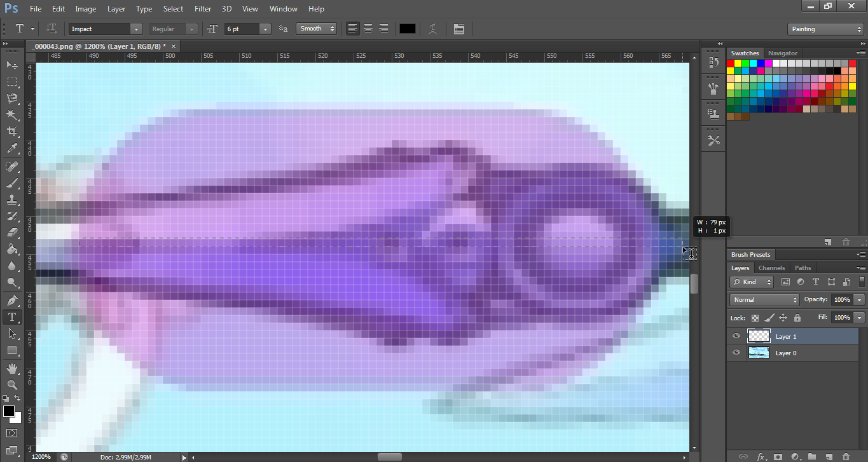Select the Rectangular Marquee tool
868x462 pixels.
coord(12,82)
